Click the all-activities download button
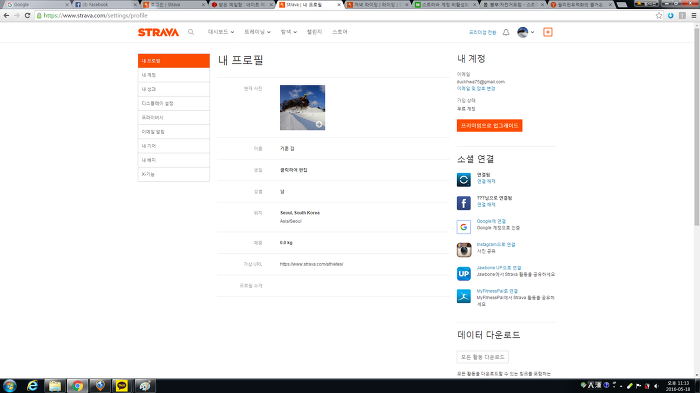Viewport: 700px width, 393px height. coord(483,357)
